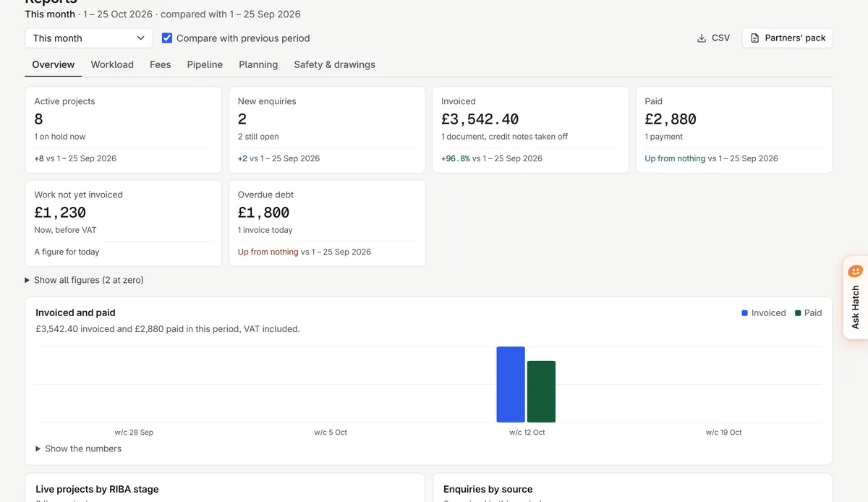Click the green Paid legend swatch
868x502 pixels.
coord(798,313)
